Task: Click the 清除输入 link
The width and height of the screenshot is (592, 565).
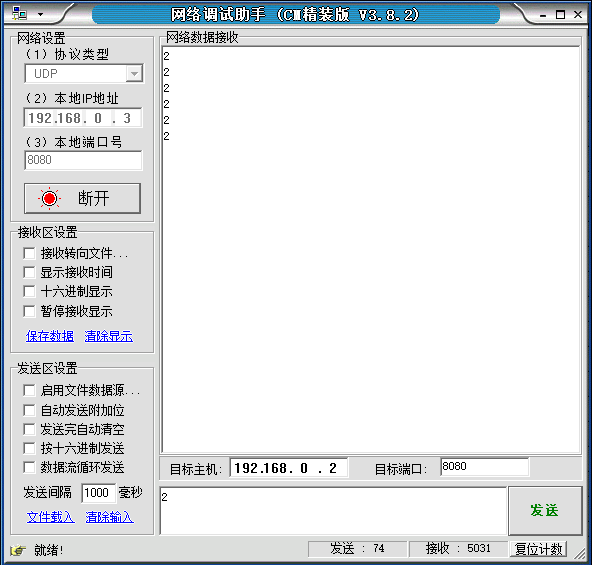Action: (x=109, y=517)
